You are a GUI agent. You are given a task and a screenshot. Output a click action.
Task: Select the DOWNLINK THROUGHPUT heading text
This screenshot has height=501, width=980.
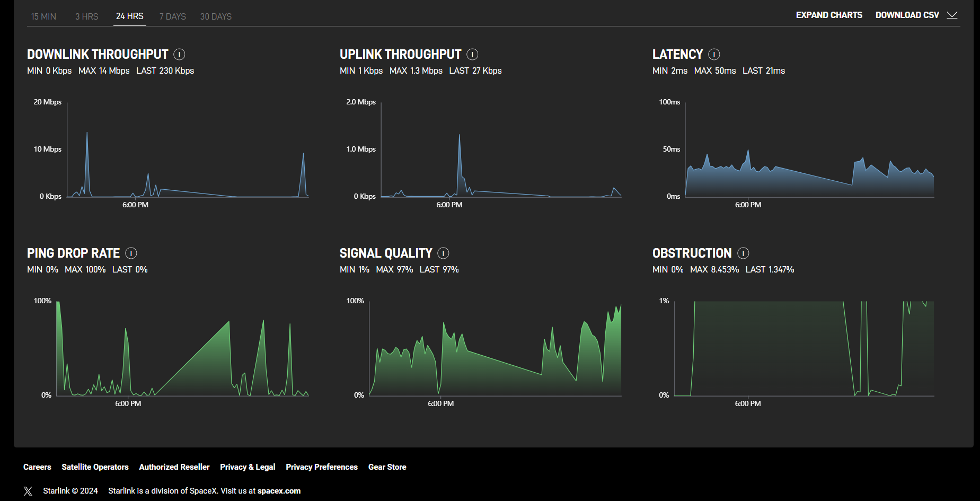coord(98,55)
